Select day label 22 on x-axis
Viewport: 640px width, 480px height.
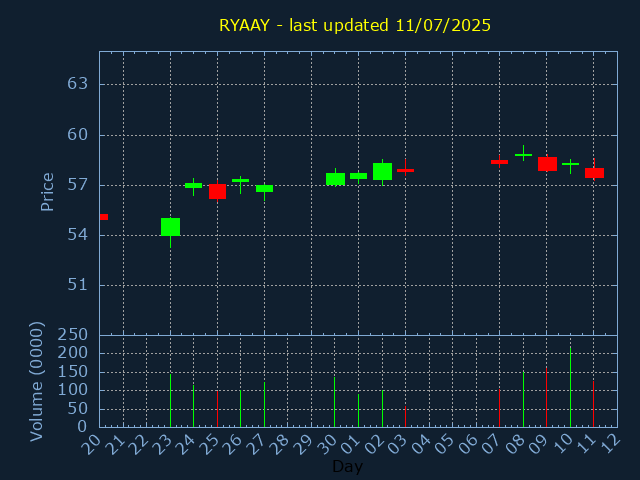[138, 444]
